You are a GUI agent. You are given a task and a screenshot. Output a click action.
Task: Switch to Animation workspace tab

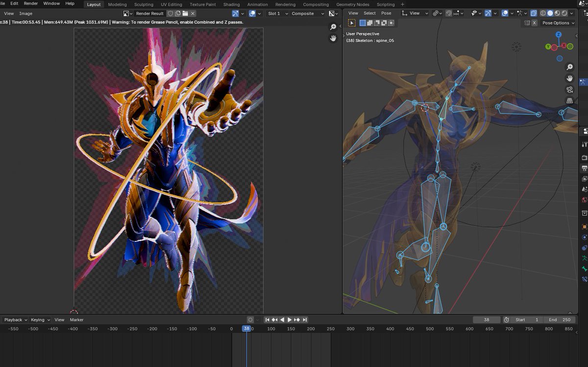[257, 4]
